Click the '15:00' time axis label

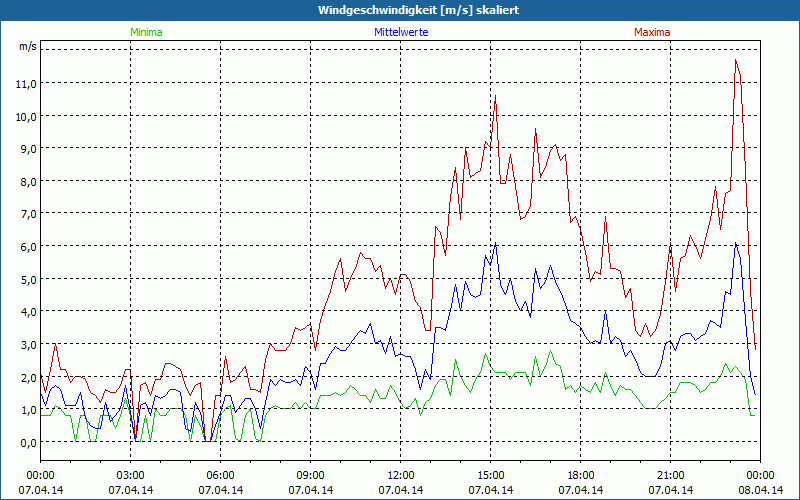click(x=490, y=476)
